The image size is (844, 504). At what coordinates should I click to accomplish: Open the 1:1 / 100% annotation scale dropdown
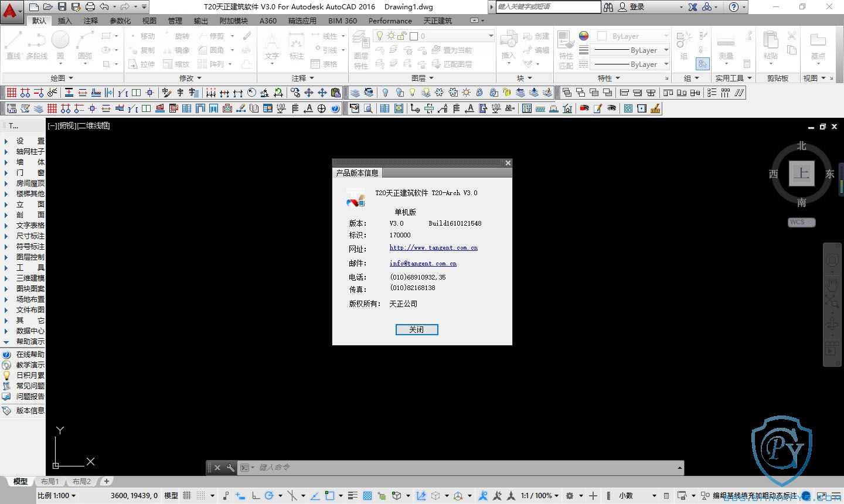540,496
